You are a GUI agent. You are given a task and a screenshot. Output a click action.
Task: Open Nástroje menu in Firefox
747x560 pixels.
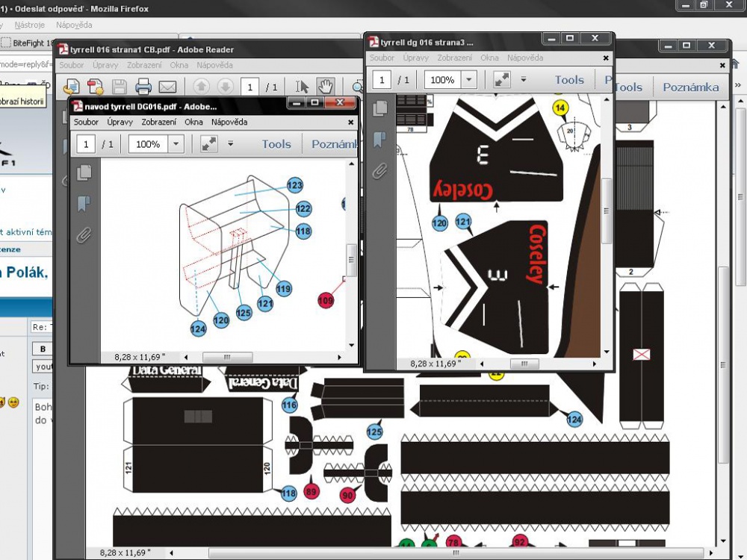click(x=29, y=25)
